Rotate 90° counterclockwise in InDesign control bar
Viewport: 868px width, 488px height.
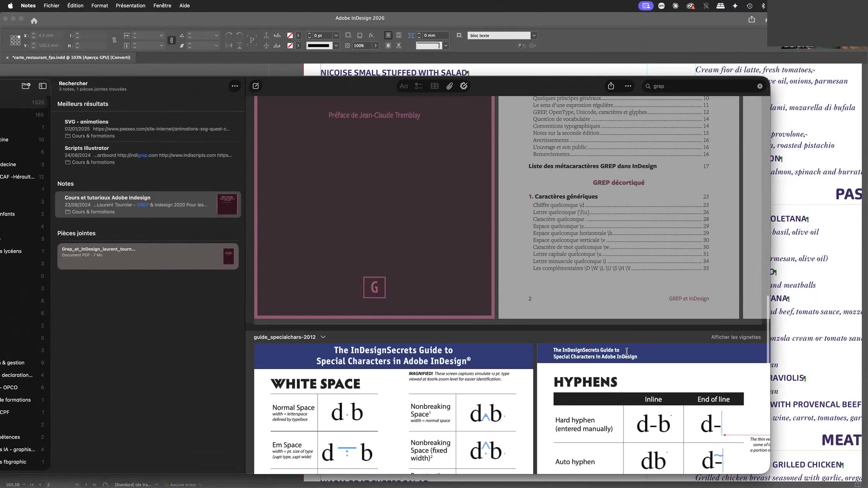click(x=239, y=35)
